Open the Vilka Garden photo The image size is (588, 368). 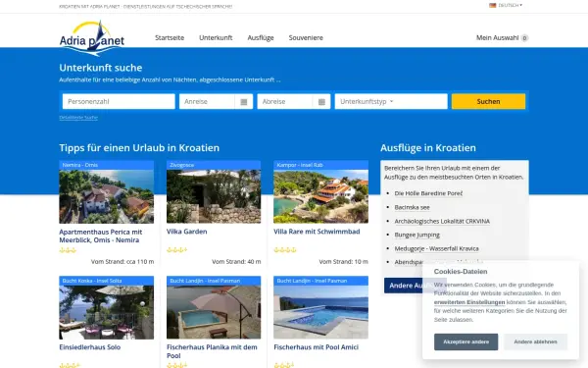[x=214, y=196]
